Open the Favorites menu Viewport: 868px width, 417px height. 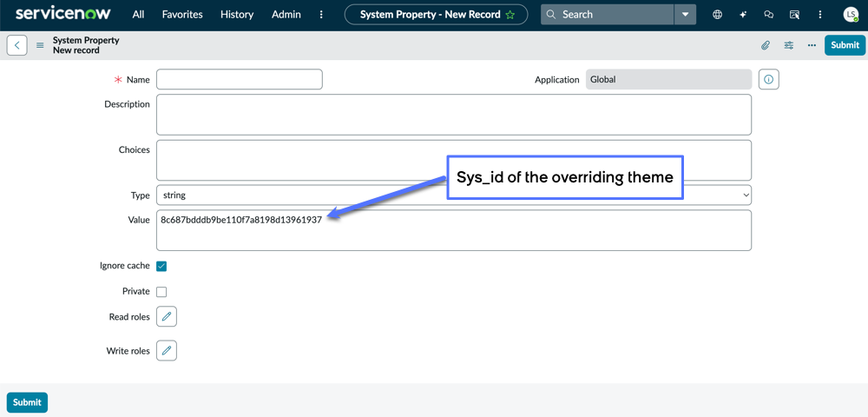click(x=182, y=15)
